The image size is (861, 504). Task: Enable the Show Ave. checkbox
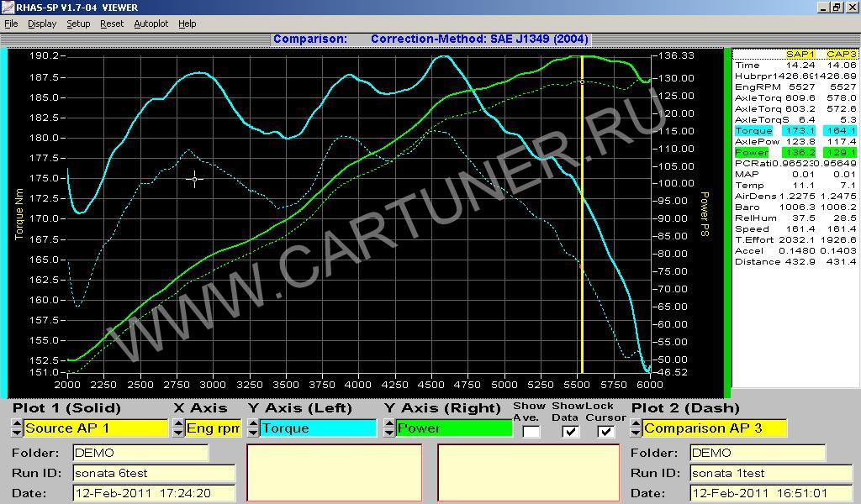(x=531, y=432)
